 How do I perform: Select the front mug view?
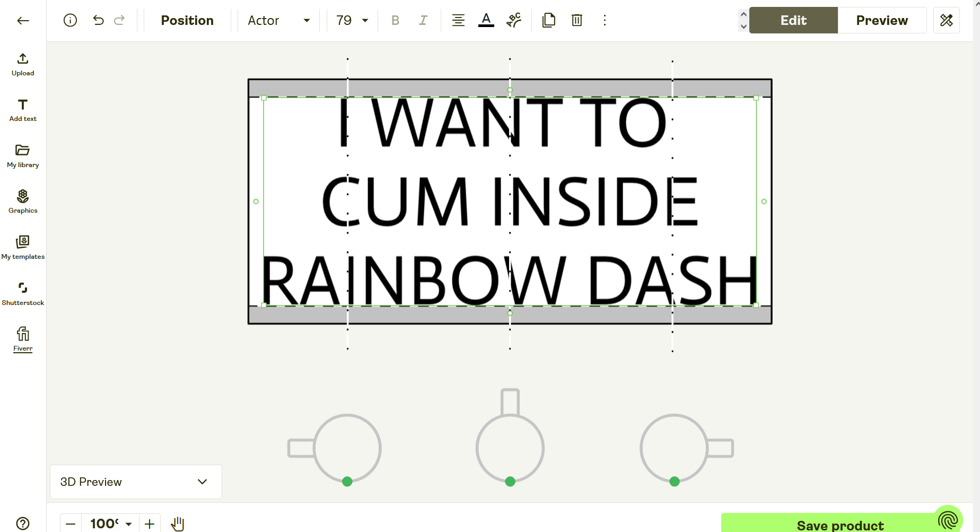click(510, 438)
